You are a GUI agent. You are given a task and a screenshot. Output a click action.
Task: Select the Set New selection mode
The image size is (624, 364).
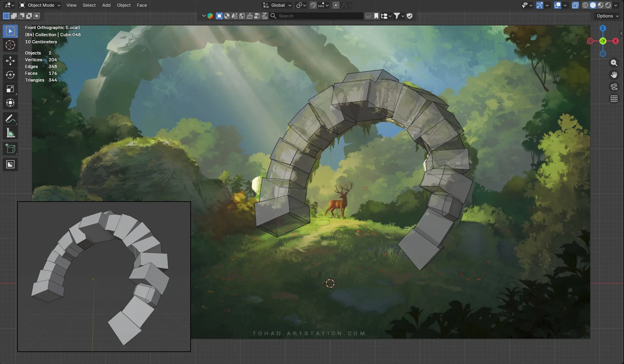coord(6,16)
